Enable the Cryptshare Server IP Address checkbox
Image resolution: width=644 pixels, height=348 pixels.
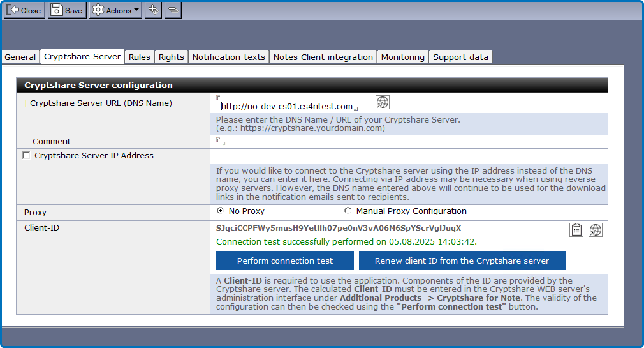[26, 155]
